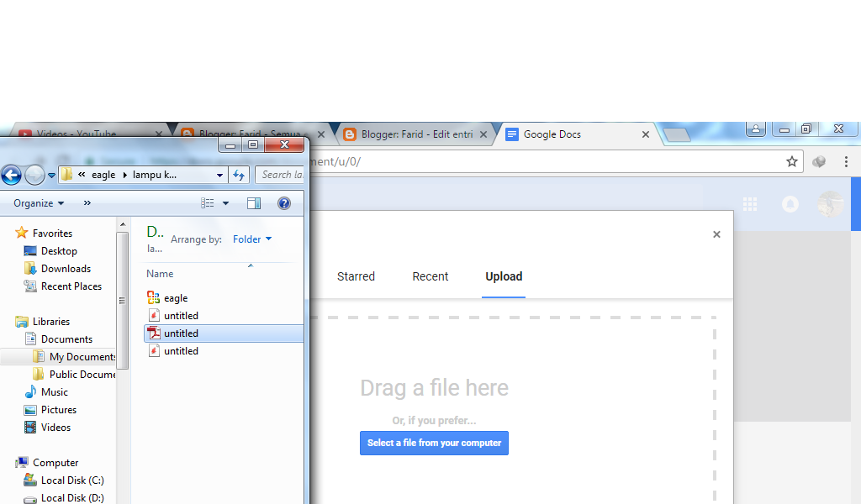Open the view options dropdown arrow
The height and width of the screenshot is (504, 861).
point(225,203)
